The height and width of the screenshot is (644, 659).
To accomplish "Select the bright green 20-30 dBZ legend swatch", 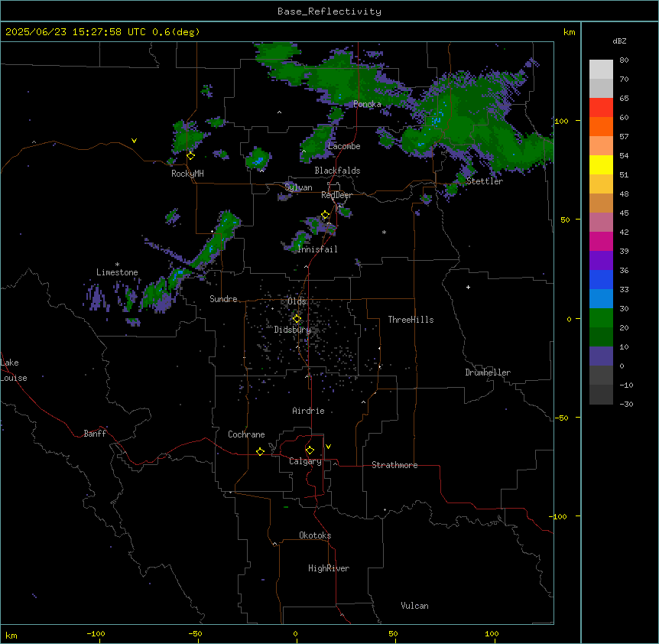I will pyautogui.click(x=601, y=318).
